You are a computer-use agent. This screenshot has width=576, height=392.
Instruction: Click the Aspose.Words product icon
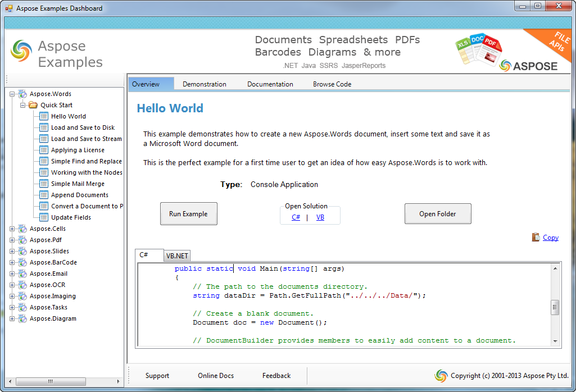(x=23, y=94)
